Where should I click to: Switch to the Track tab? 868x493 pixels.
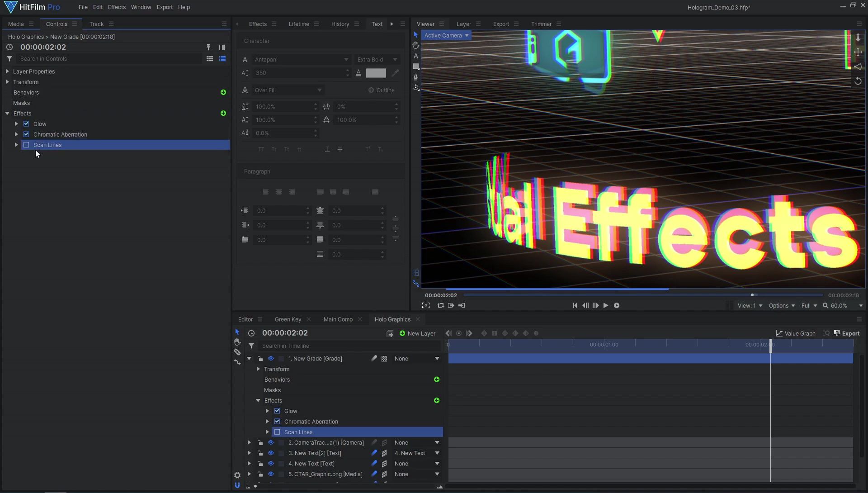tap(96, 24)
